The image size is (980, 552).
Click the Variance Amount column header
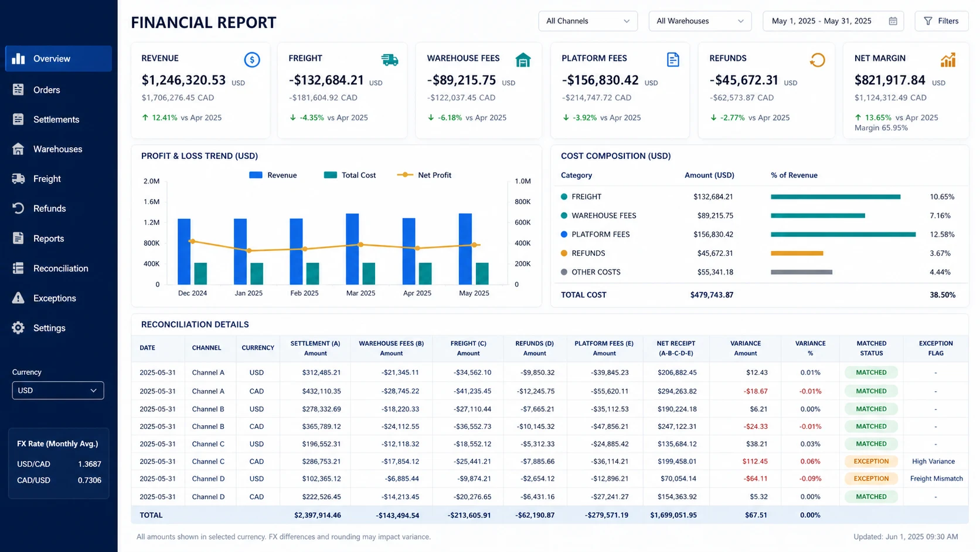[745, 348]
